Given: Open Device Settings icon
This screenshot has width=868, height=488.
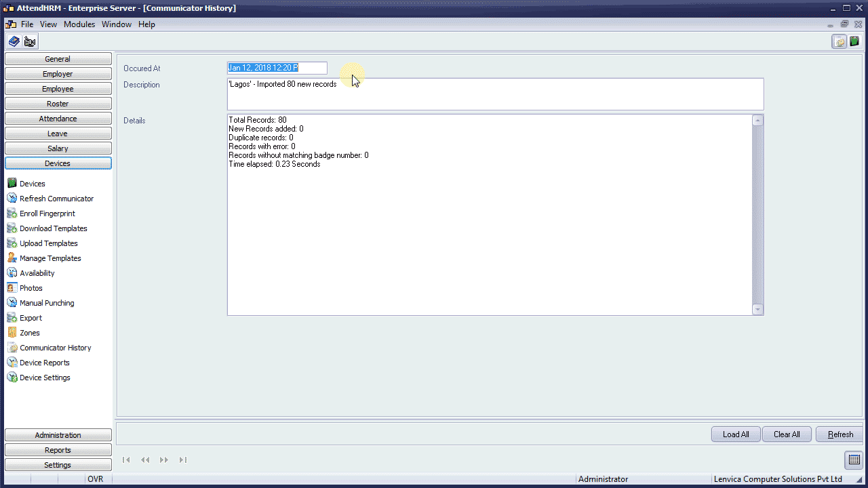Looking at the screenshot, I should coord(12,378).
